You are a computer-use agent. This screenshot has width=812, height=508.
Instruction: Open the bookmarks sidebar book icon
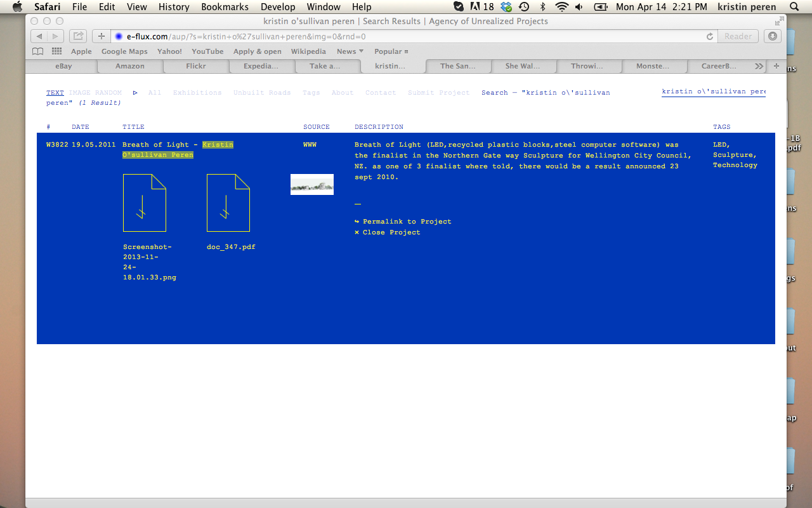37,51
